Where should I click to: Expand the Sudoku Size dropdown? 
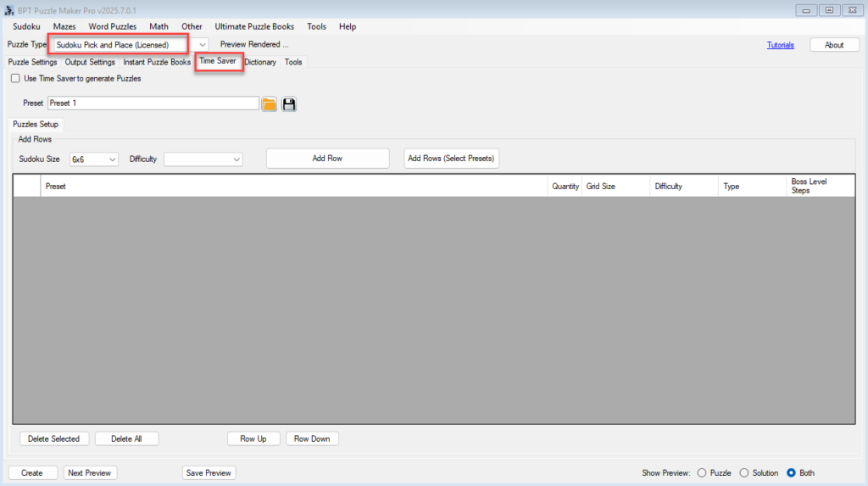pos(113,159)
